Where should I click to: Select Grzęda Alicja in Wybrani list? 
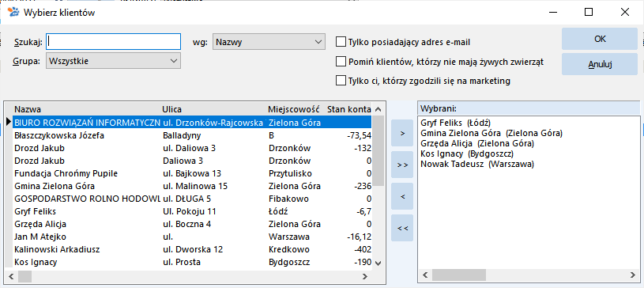pos(477,143)
